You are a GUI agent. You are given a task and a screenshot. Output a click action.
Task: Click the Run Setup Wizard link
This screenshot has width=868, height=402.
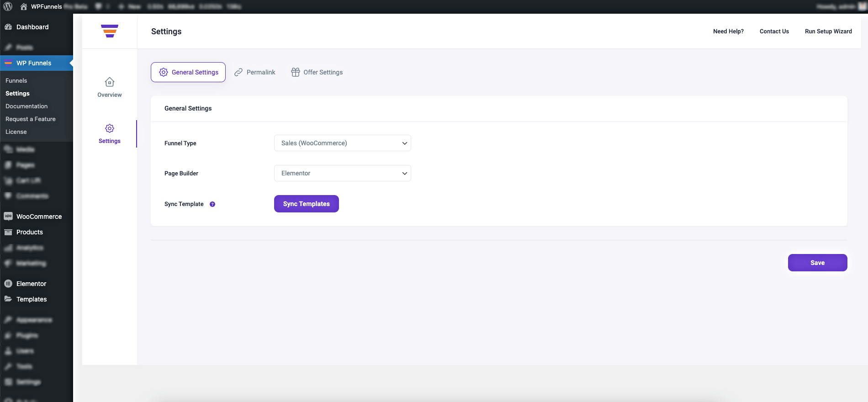828,32
